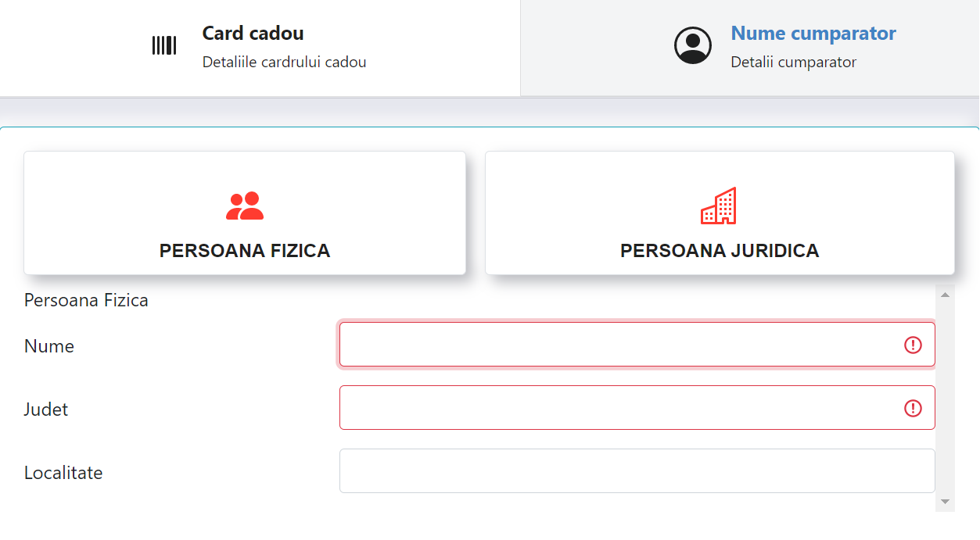Click the error warning icon in Judet field
980x540 pixels.
(913, 408)
